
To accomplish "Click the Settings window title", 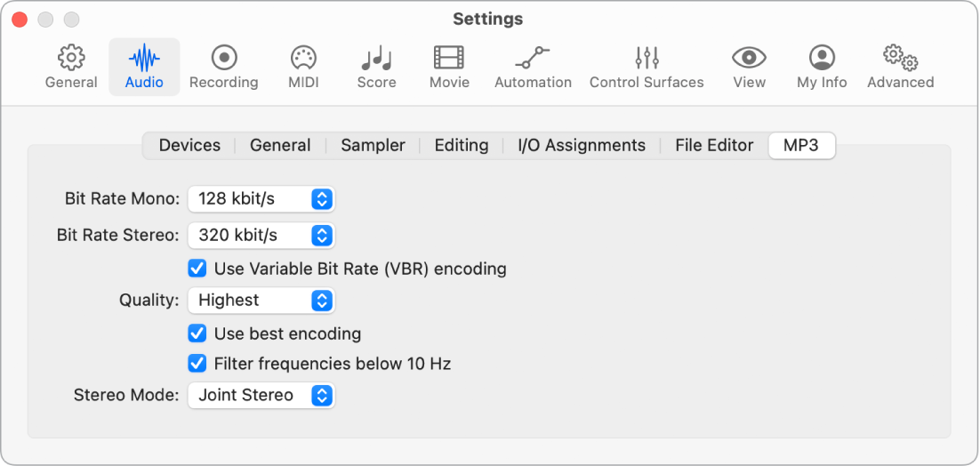I will [x=488, y=20].
